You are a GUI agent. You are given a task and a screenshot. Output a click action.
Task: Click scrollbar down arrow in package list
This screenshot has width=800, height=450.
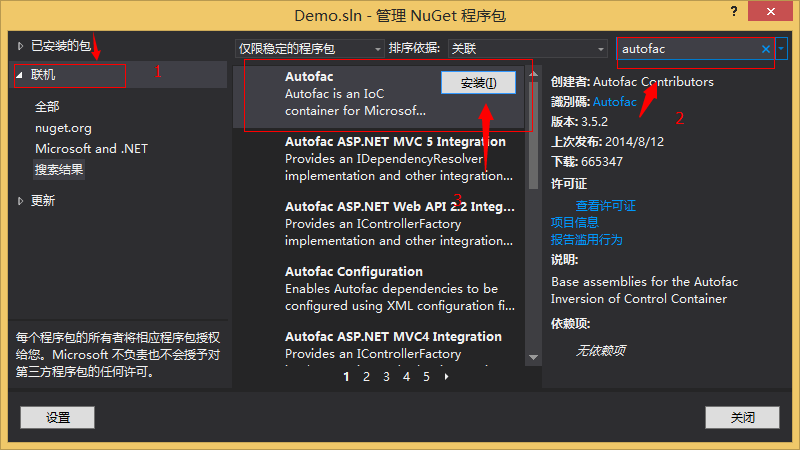[533, 358]
